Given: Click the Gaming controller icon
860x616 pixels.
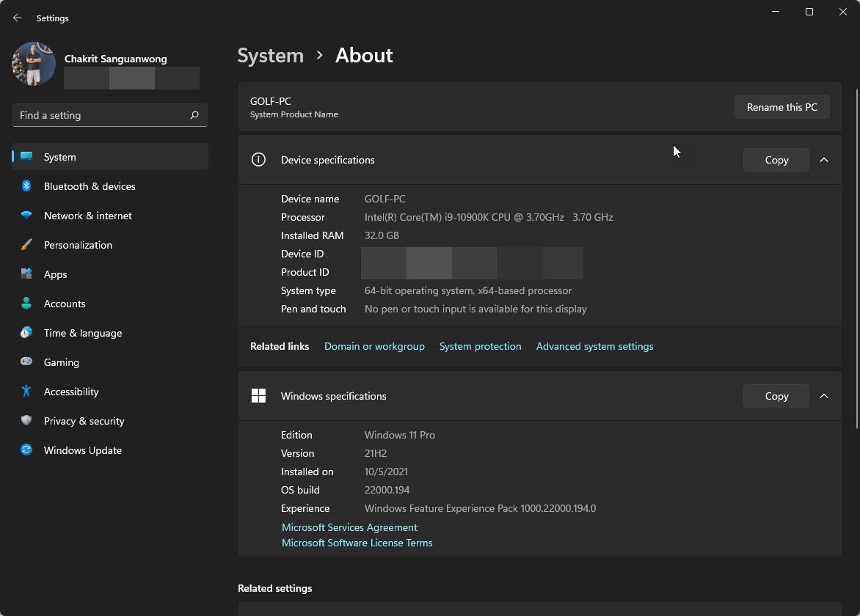Looking at the screenshot, I should 26,362.
